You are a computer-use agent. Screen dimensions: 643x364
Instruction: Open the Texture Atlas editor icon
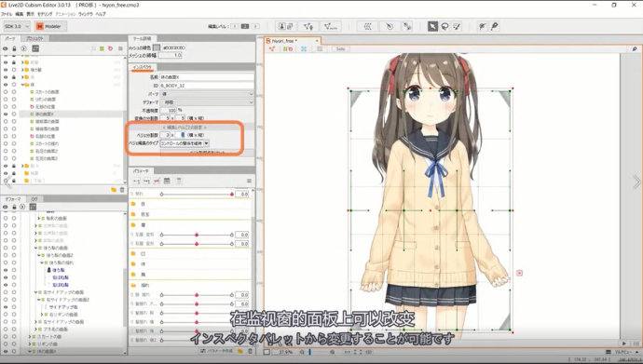click(285, 26)
